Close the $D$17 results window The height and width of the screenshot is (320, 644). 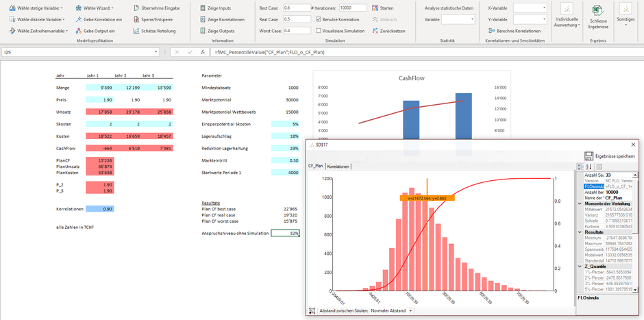coord(633,144)
